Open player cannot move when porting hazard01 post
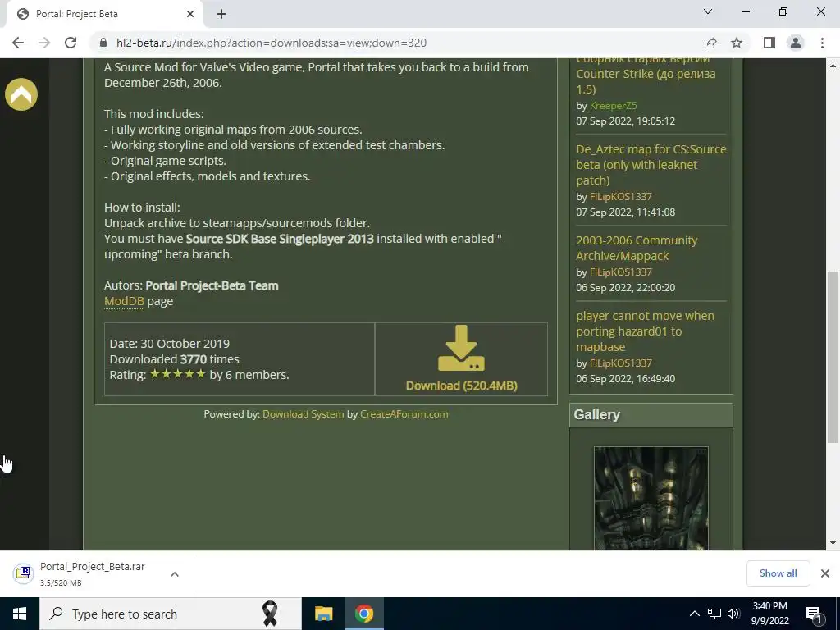This screenshot has height=630, width=840. coord(645,331)
